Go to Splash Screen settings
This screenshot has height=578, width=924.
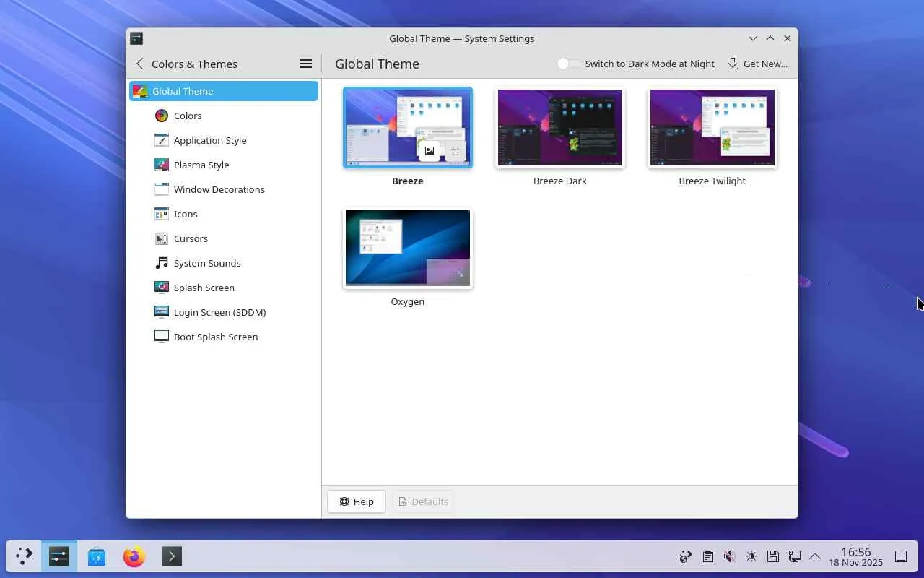pyautogui.click(x=224, y=288)
